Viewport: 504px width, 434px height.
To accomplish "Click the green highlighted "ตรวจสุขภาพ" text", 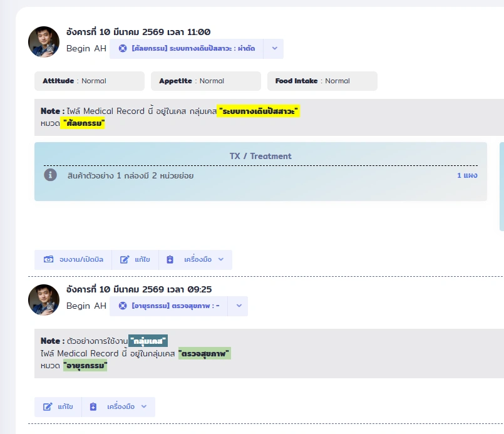I will (205, 354).
